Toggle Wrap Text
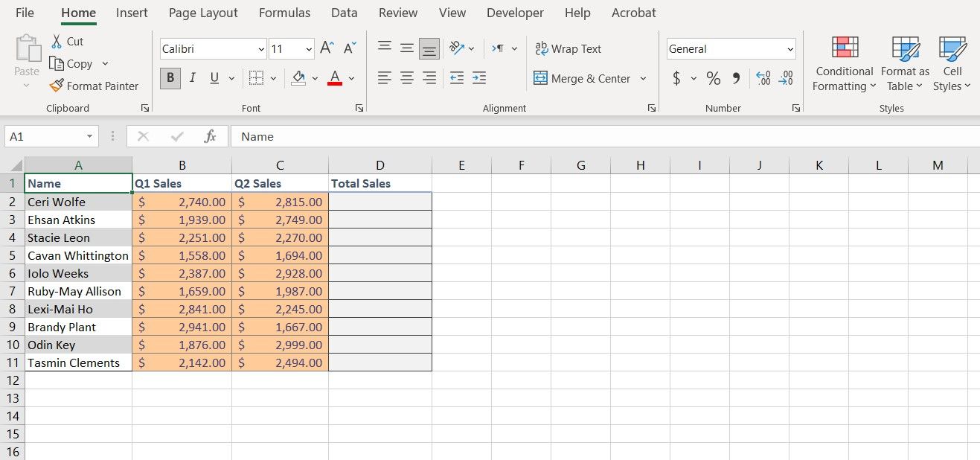Image resolution: width=980 pixels, height=460 pixels. pyautogui.click(x=569, y=48)
